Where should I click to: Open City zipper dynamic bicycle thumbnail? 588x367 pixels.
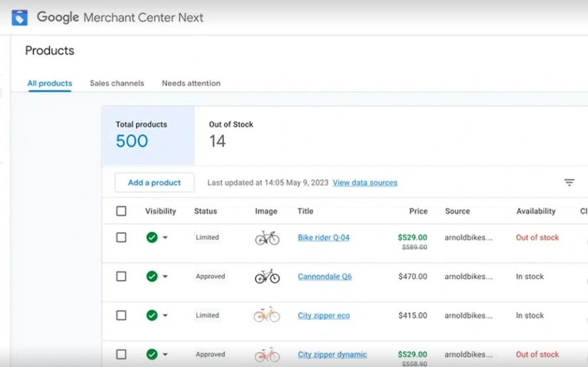[x=267, y=354]
